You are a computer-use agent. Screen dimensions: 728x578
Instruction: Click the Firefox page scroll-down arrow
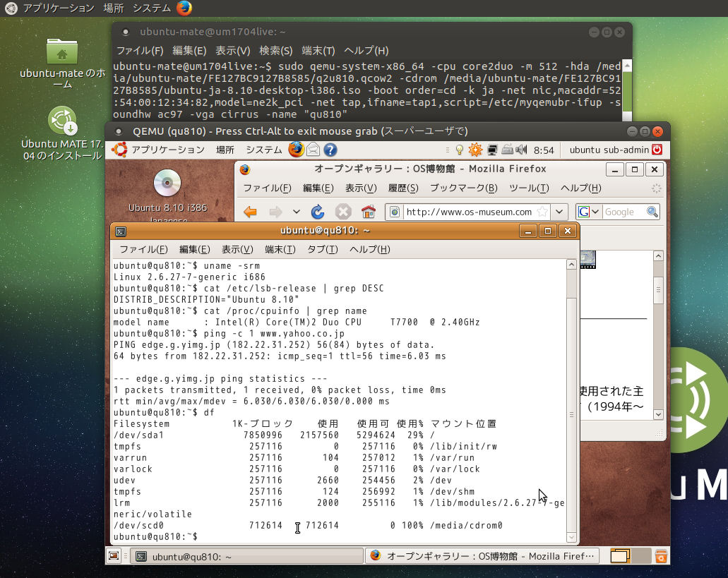pos(658,414)
